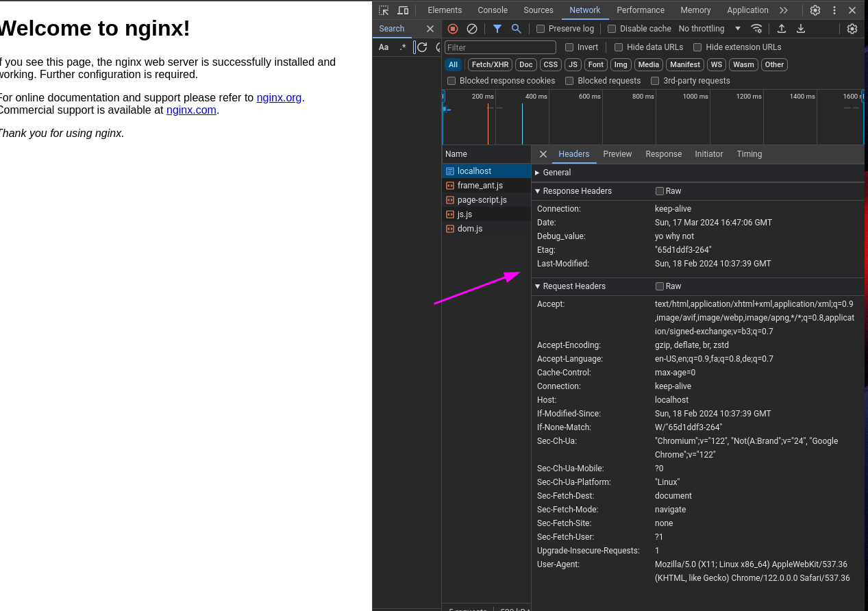The height and width of the screenshot is (611, 868).
Task: Check Blocked response cookies
Action: 451,81
